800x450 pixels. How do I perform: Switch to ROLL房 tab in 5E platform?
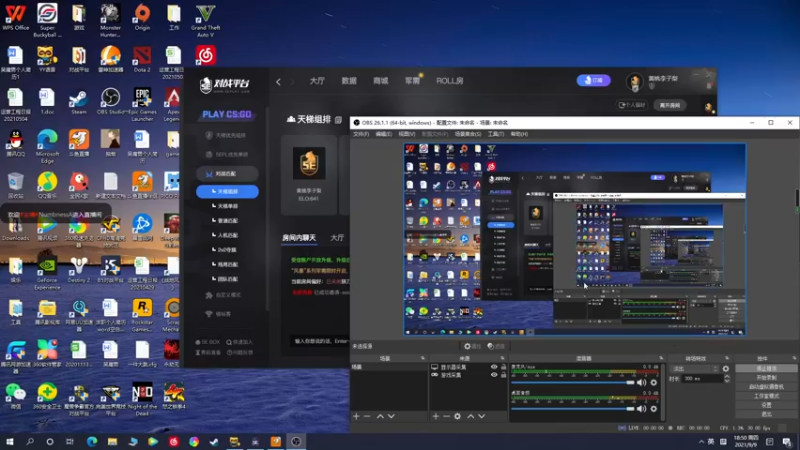click(x=449, y=81)
